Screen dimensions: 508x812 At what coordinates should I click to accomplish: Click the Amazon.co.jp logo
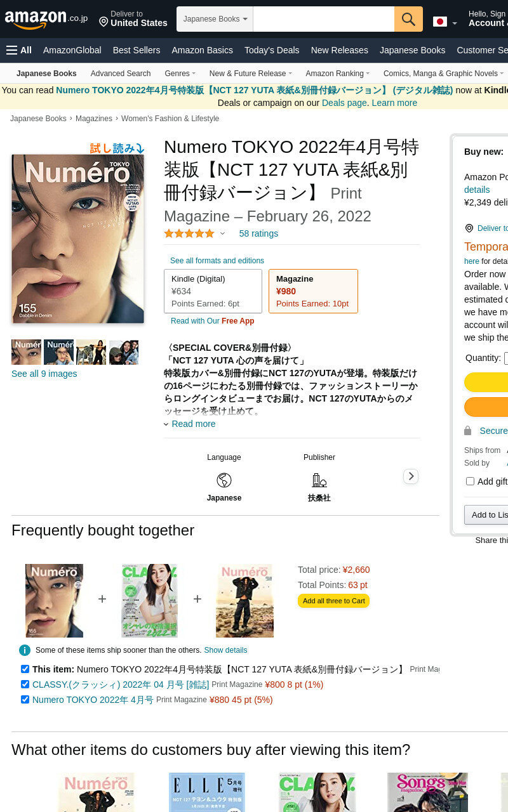46,19
